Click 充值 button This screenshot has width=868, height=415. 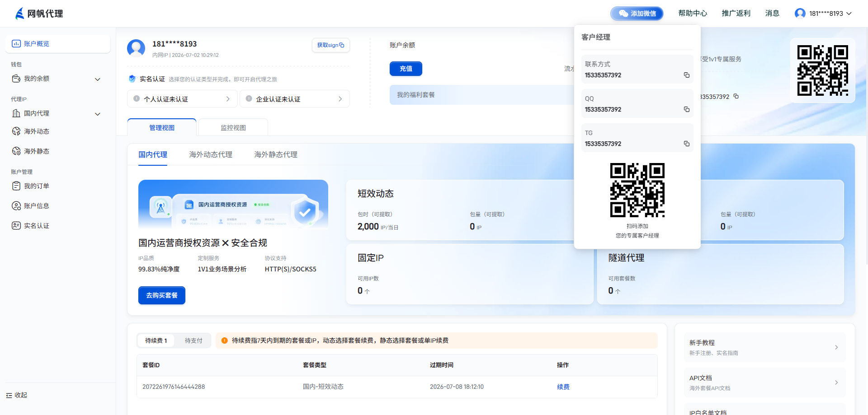tap(406, 69)
